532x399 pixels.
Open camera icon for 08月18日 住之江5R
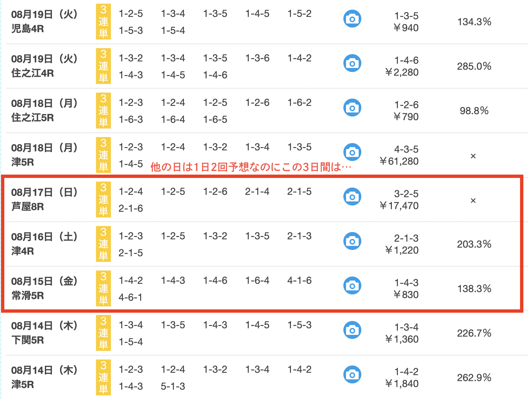pyautogui.click(x=352, y=108)
